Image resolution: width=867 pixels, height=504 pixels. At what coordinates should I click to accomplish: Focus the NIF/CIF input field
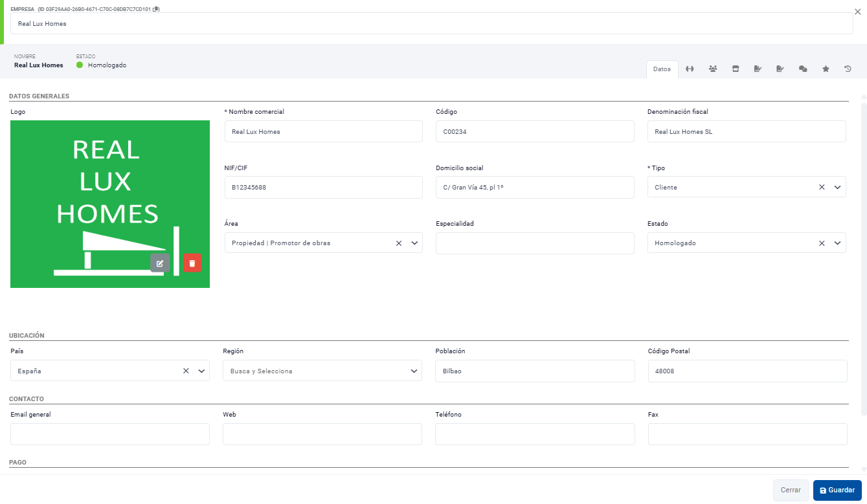pos(323,188)
